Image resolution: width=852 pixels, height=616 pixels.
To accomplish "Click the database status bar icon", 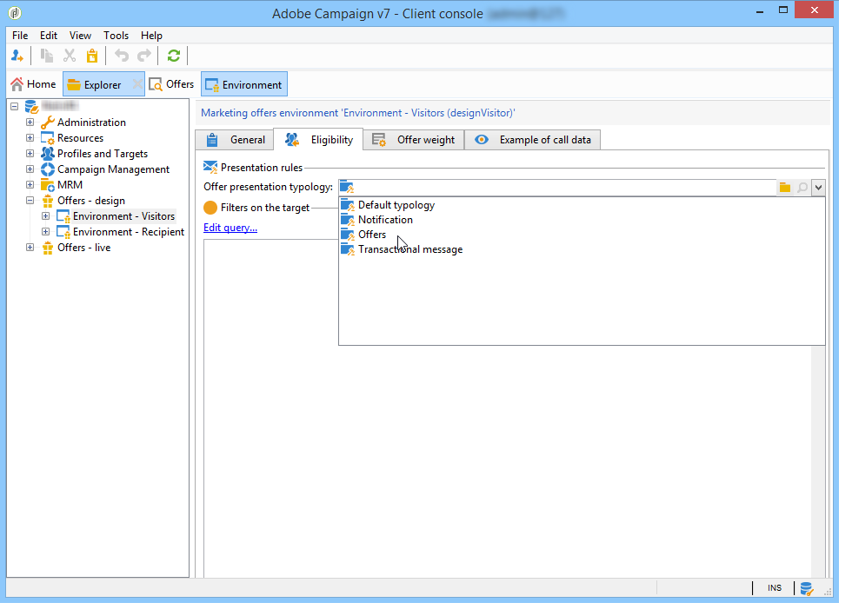I will click(x=807, y=588).
